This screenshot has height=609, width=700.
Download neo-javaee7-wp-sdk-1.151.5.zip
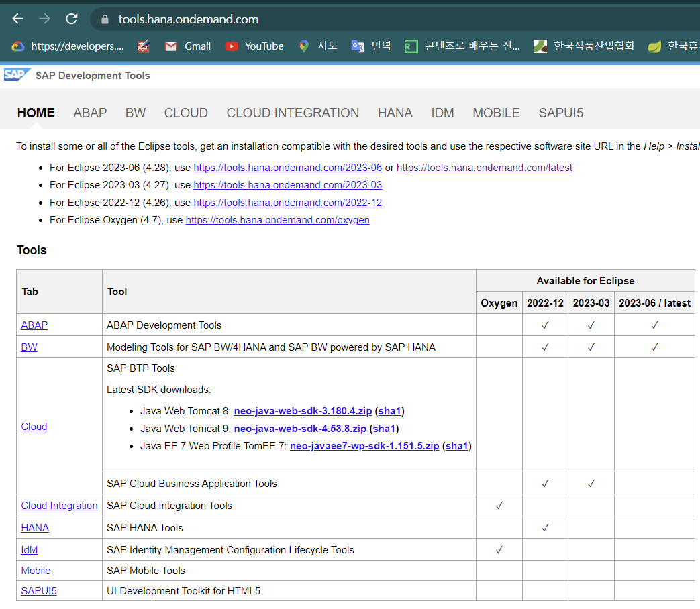pyautogui.click(x=364, y=446)
